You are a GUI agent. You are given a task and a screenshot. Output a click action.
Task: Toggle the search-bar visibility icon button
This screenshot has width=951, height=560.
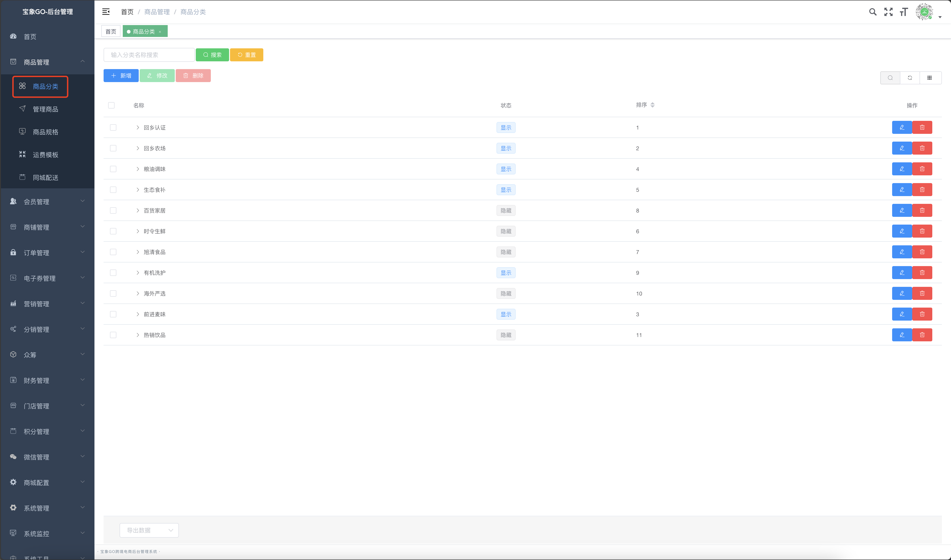coord(890,78)
